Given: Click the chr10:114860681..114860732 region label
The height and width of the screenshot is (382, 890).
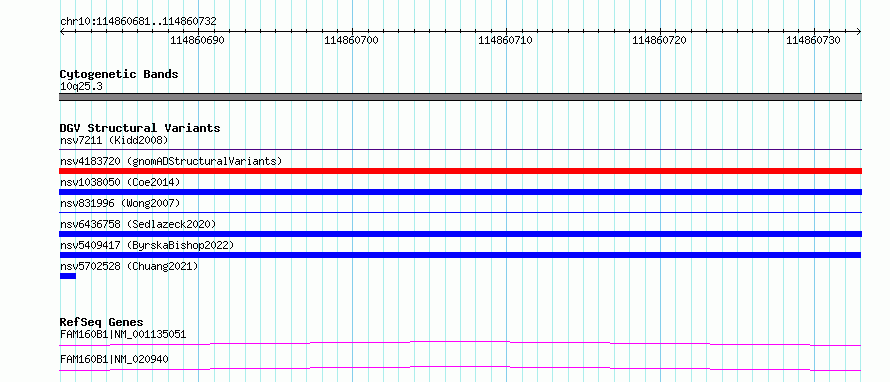Looking at the screenshot, I should pos(138,22).
